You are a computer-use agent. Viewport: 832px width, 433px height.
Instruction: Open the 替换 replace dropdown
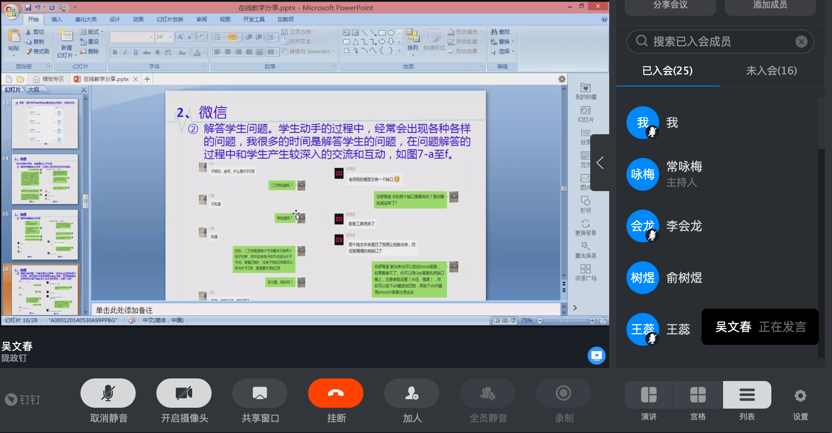pyautogui.click(x=502, y=41)
